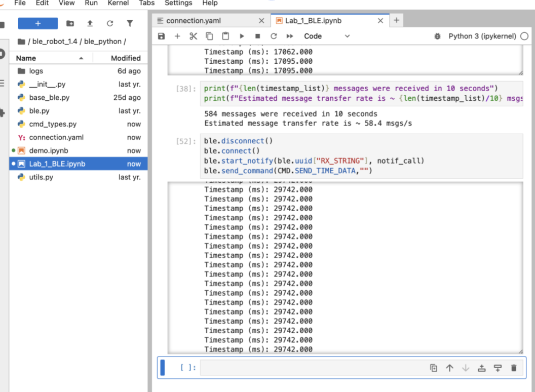Restart kernel and run all cells

(290, 36)
